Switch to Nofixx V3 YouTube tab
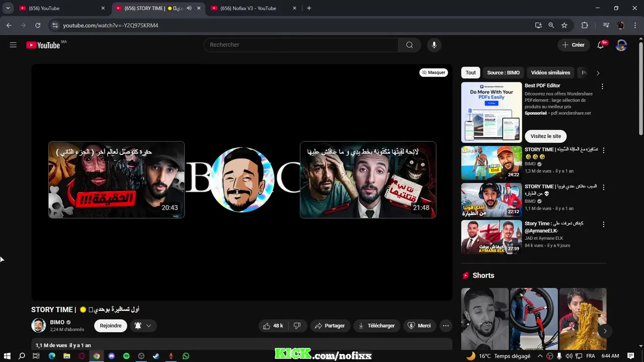The image size is (644, 362). (254, 8)
